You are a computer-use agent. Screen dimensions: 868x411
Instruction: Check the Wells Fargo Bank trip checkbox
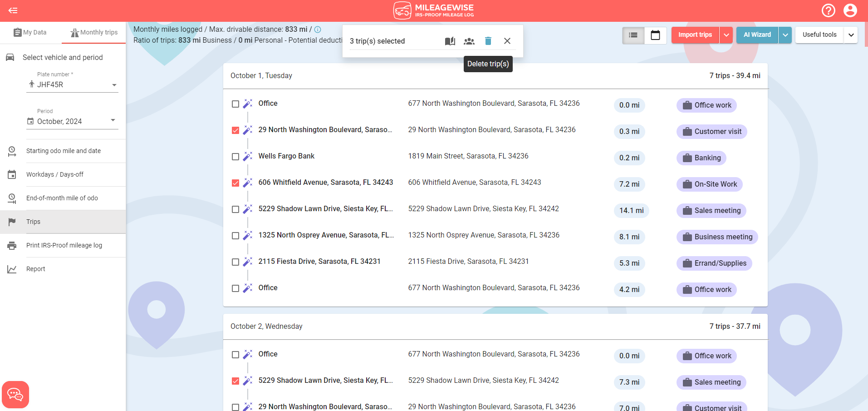(235, 157)
